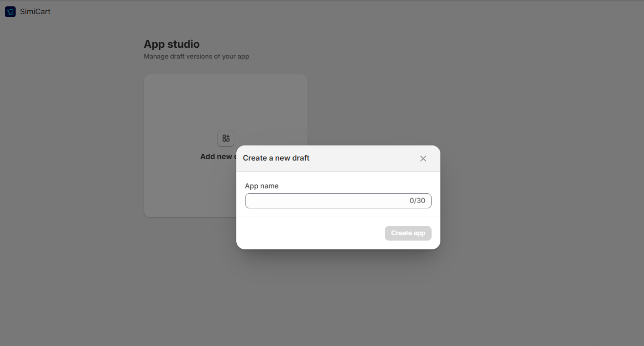The height and width of the screenshot is (346, 644).
Task: Close the Create a new draft dialog
Action: [x=423, y=159]
